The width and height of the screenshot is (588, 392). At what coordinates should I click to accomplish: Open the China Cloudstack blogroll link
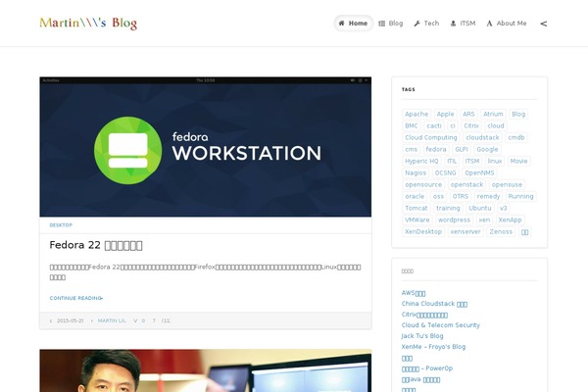434,304
